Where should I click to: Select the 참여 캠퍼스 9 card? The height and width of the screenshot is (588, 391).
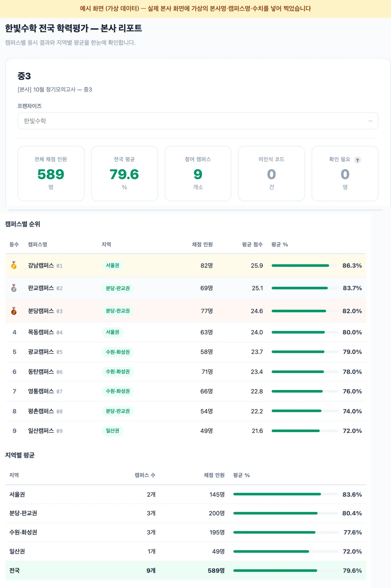pos(198,173)
